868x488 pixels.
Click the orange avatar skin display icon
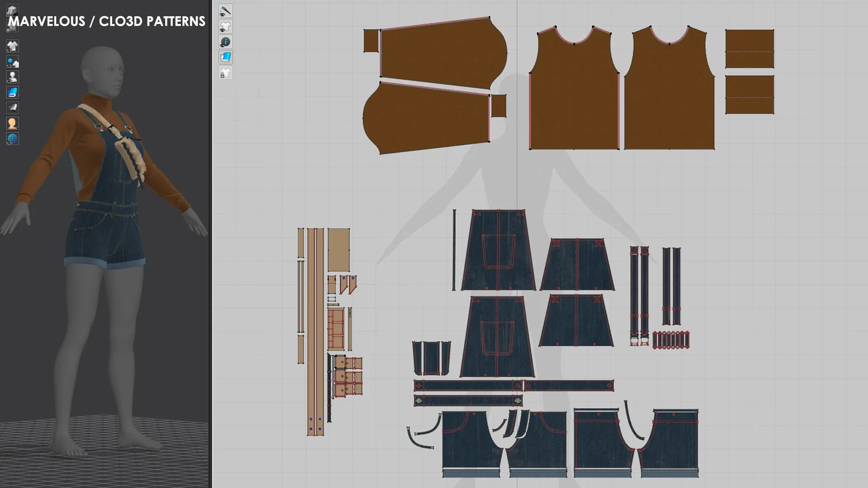click(x=12, y=123)
